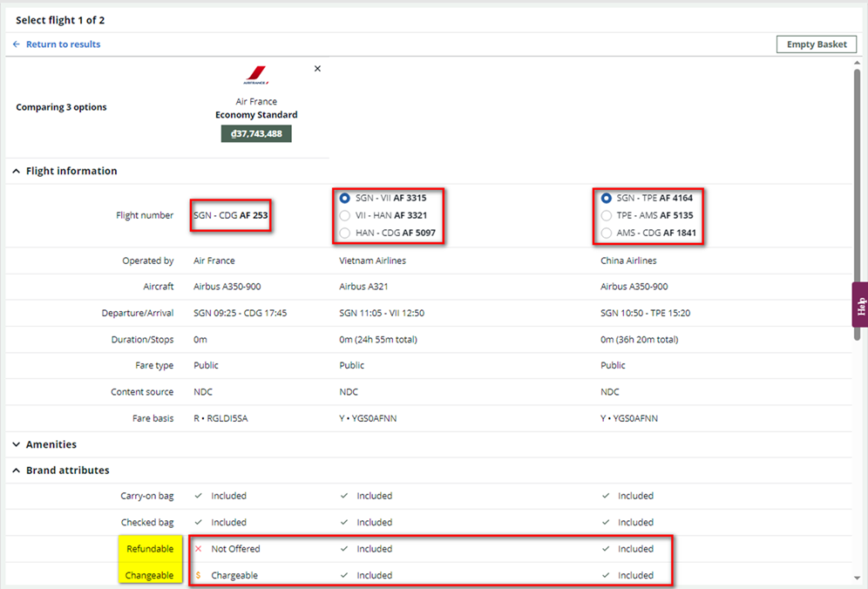The width and height of the screenshot is (868, 589).
Task: Open the Help side tab
Action: tap(860, 305)
